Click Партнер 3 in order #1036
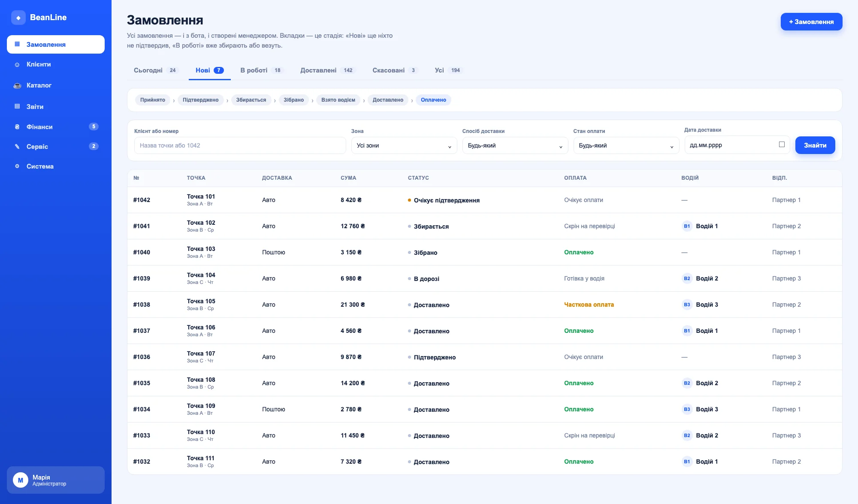Viewport: 858px width, 504px height. click(786, 357)
